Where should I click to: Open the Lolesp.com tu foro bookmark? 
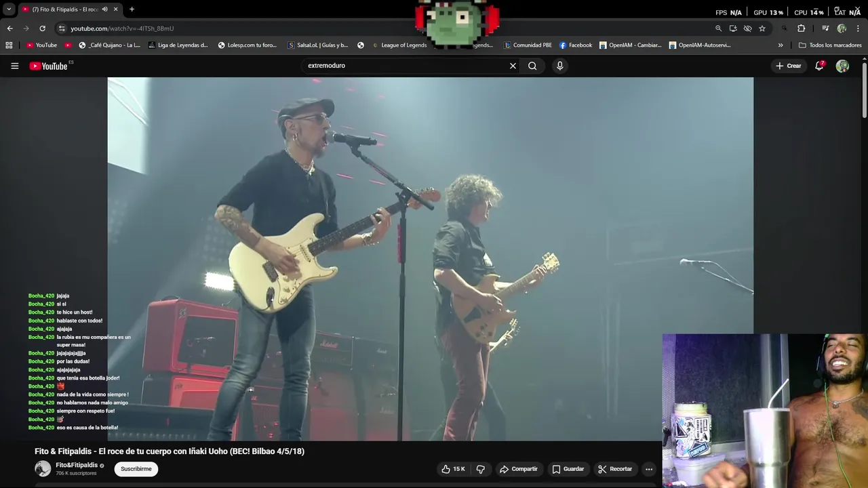click(247, 45)
